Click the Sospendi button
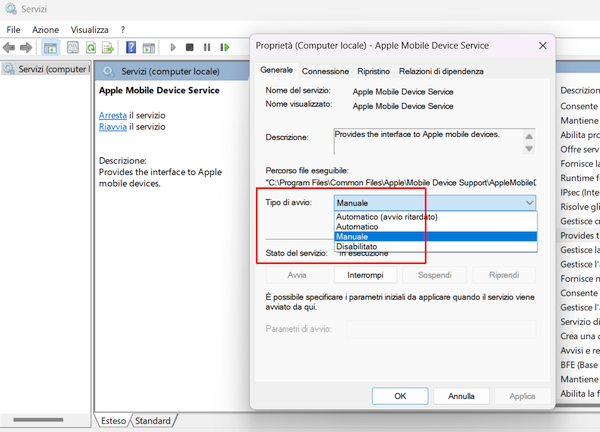The height and width of the screenshot is (432, 600). [435, 275]
